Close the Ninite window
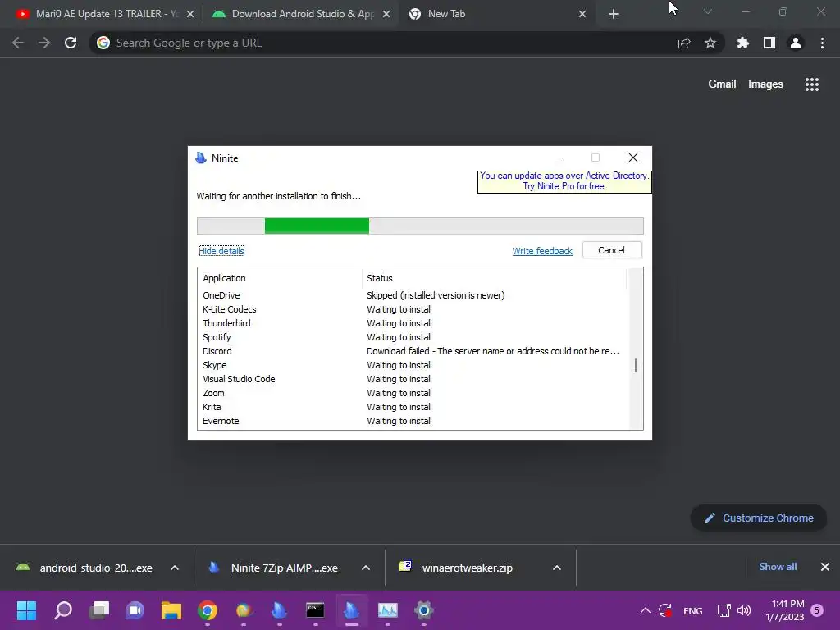The image size is (840, 630). tap(633, 157)
